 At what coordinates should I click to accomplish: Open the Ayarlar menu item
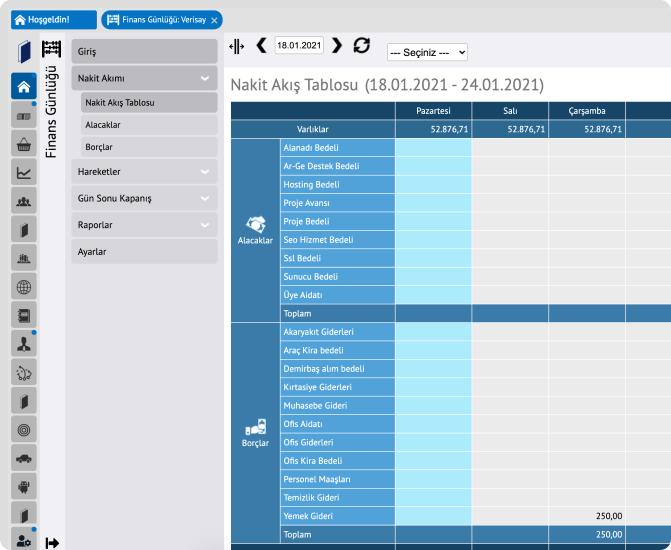[144, 252]
